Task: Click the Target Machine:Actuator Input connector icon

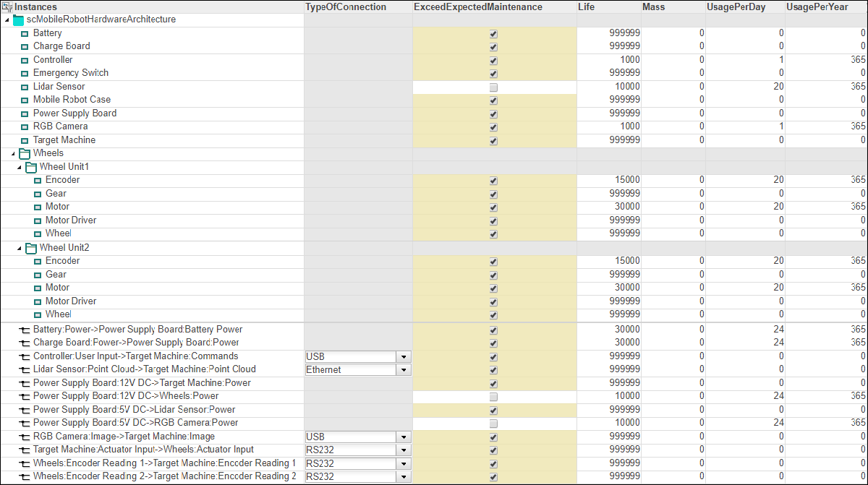Action: click(x=25, y=450)
